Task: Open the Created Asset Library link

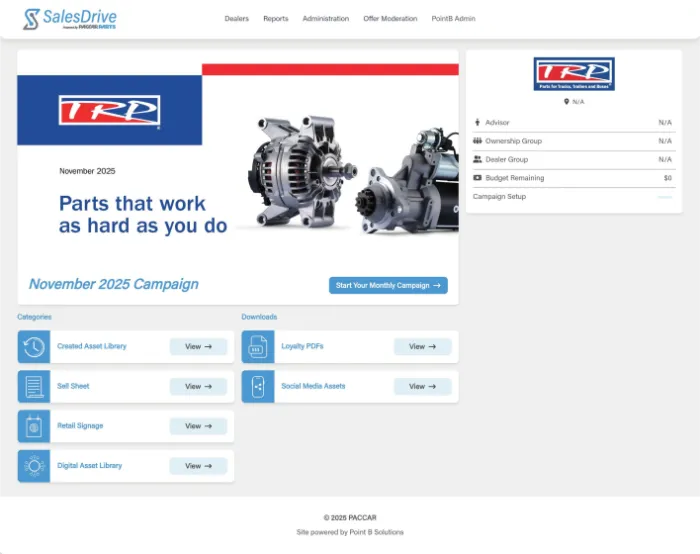Action: tap(92, 346)
